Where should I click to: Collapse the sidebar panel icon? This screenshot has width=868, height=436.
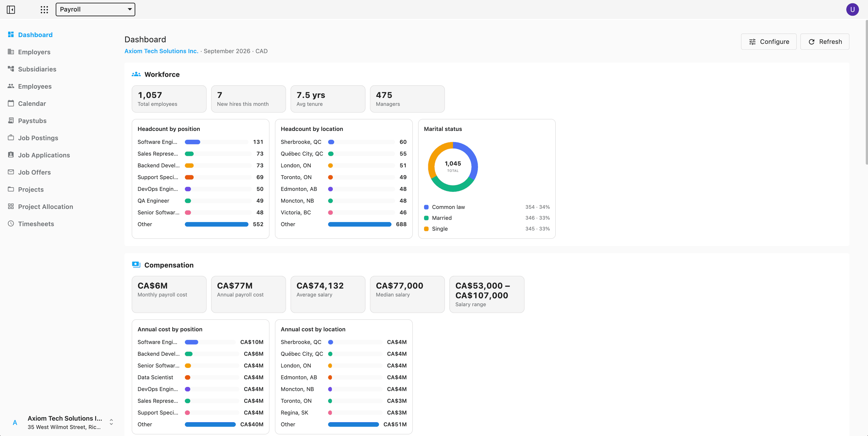click(x=11, y=9)
